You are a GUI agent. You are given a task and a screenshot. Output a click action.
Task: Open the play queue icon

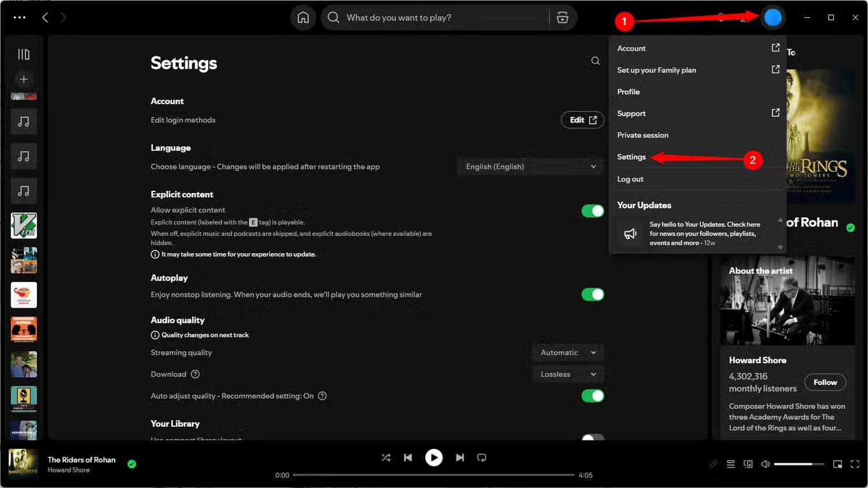point(731,464)
